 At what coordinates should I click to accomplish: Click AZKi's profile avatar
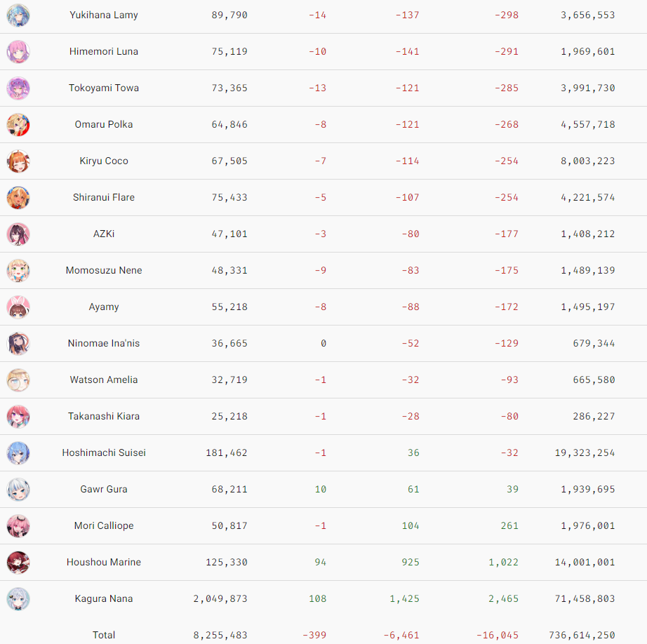18,234
